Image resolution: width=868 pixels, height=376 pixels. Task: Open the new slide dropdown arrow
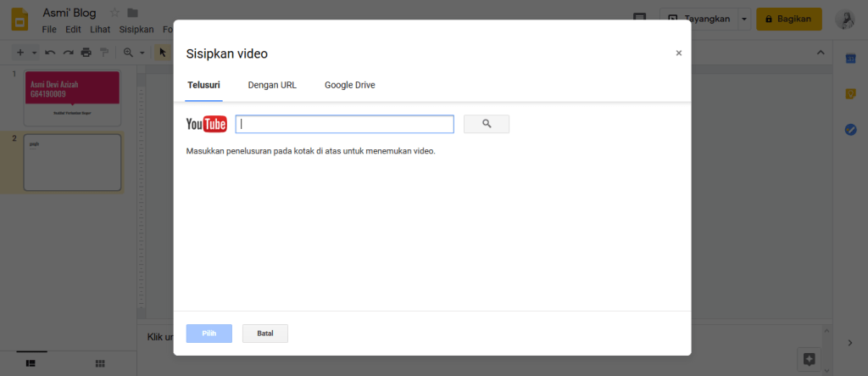(x=34, y=53)
